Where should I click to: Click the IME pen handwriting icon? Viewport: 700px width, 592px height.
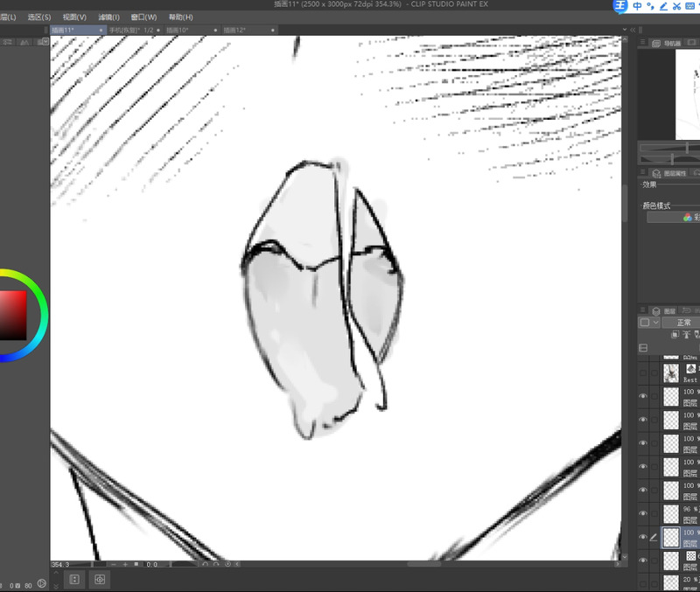click(664, 6)
